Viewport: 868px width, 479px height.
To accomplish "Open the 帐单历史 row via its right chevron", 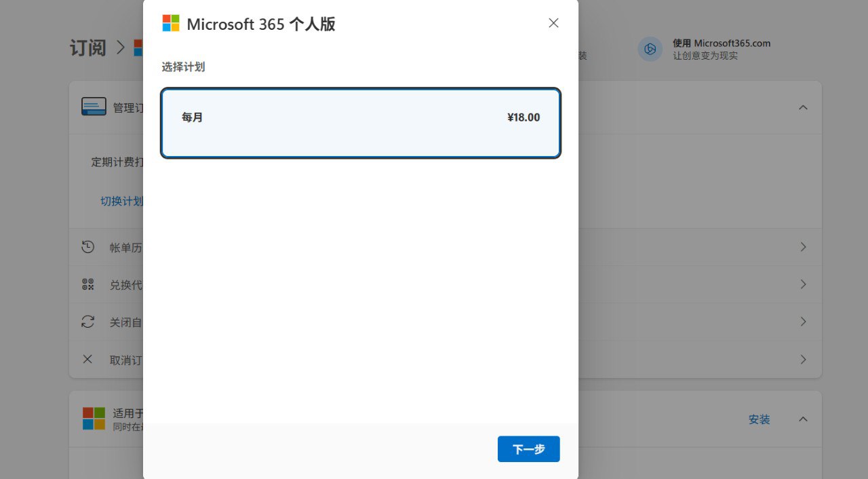I will [803, 247].
